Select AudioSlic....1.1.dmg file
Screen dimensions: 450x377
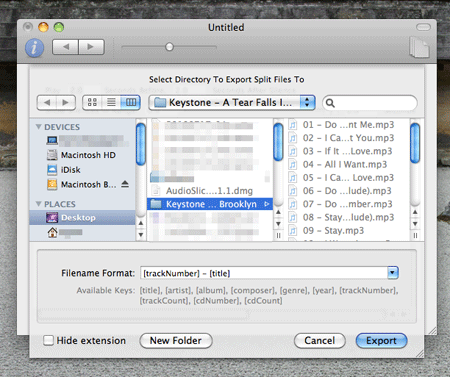[210, 191]
